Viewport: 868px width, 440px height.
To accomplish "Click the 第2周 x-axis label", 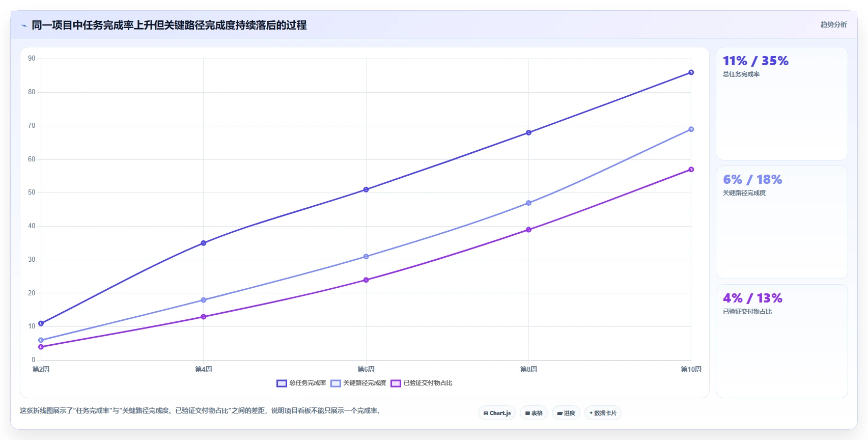I will pos(41,369).
